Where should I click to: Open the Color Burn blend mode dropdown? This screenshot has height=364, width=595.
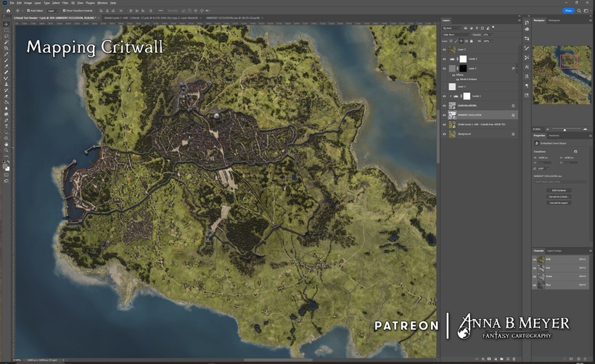tap(456, 35)
